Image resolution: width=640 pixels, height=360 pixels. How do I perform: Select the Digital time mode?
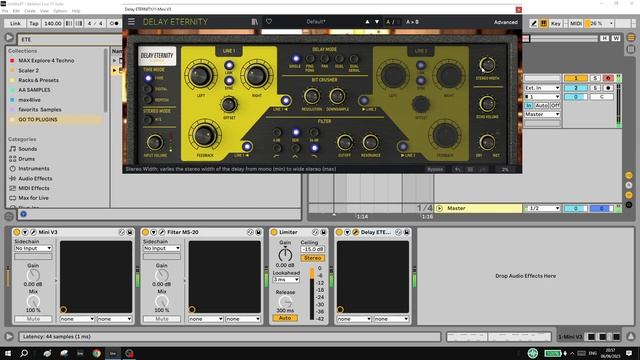148,89
